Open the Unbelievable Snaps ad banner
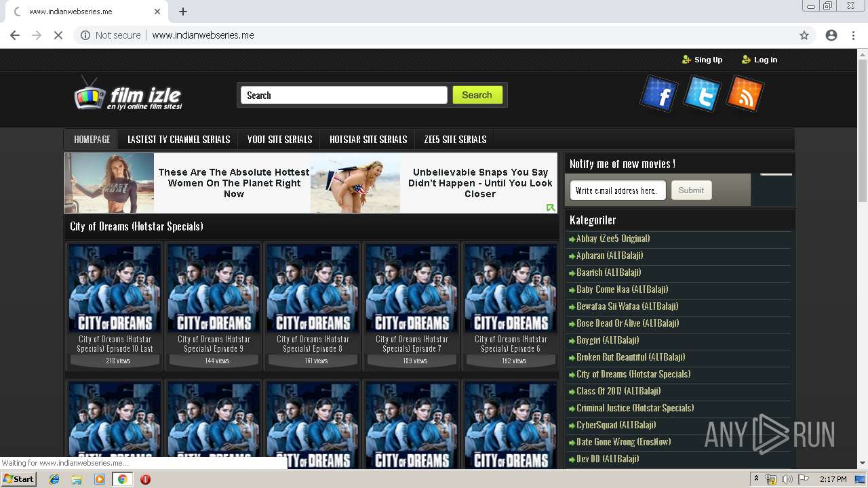 (x=434, y=183)
